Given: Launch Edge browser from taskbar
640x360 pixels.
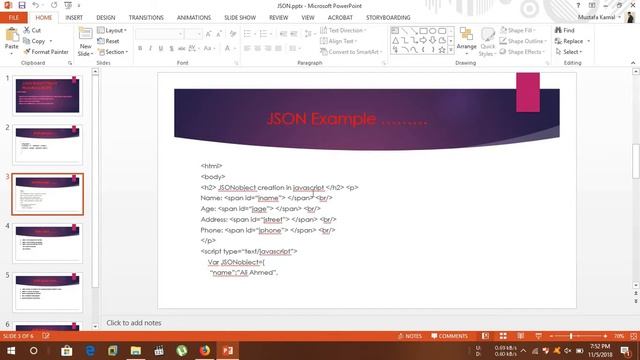Looking at the screenshot, I should coord(90,351).
